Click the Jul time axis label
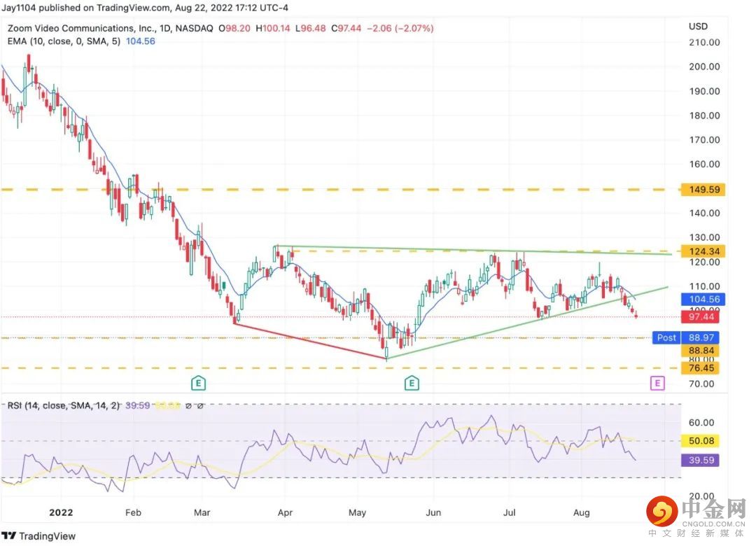Viewport: 756px width, 546px height. tap(509, 512)
